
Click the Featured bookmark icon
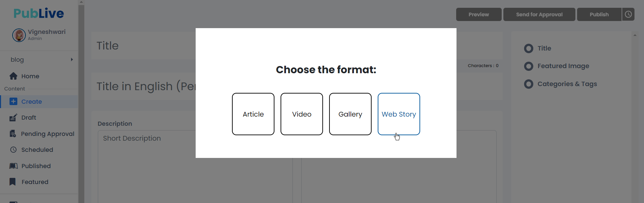tap(13, 182)
